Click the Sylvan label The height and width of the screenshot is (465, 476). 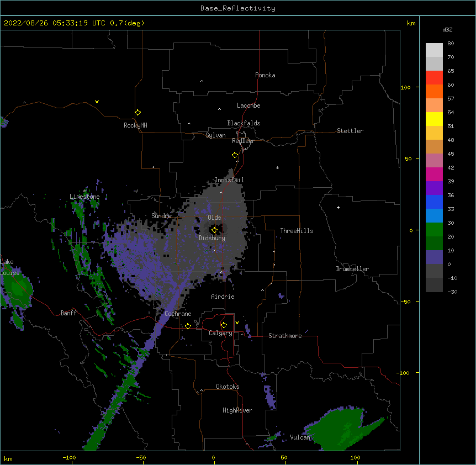point(215,135)
